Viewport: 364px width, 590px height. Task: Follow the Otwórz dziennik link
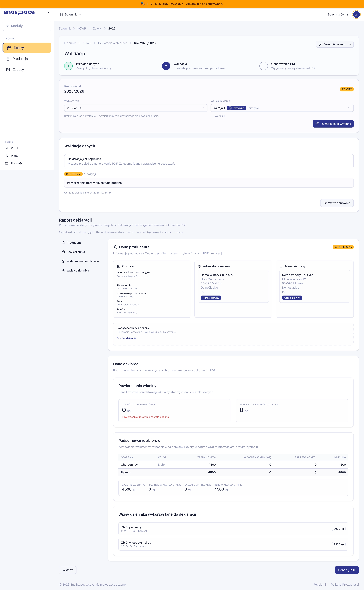[x=126, y=338]
